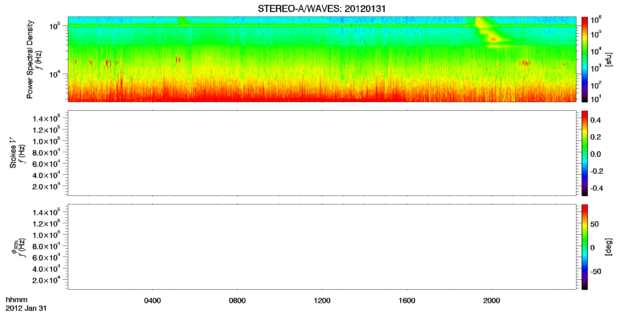Viewport: 644px width, 332px height.
Task: Click the 1.4×10^5 tick on the phi RTN axis
Action: coord(46,212)
